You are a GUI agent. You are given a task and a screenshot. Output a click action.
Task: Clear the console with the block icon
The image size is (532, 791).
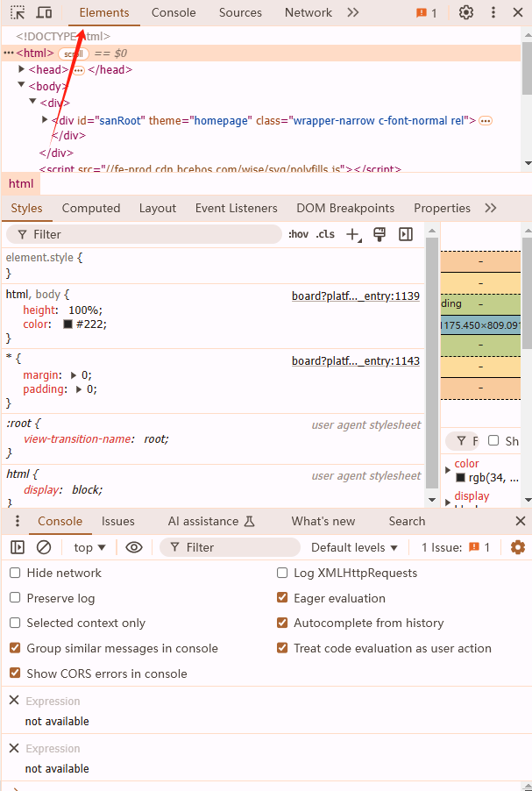[x=44, y=547]
